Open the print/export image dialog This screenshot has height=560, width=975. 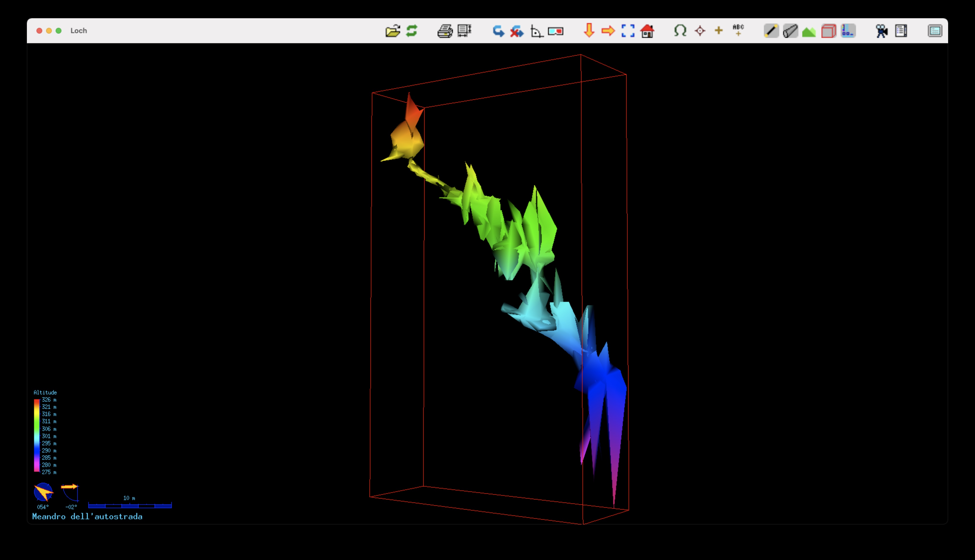coord(445,31)
